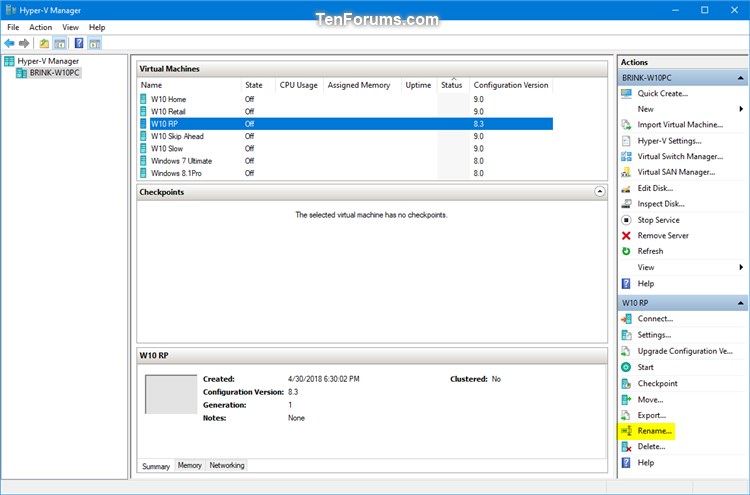The image size is (750, 495).
Task: Click the green Refresh icon
Action: tap(626, 251)
